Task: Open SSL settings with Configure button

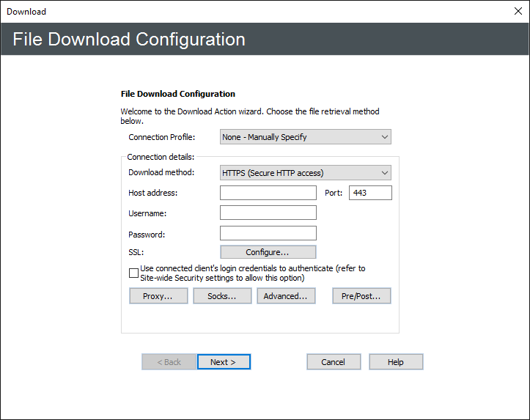Action: point(268,252)
